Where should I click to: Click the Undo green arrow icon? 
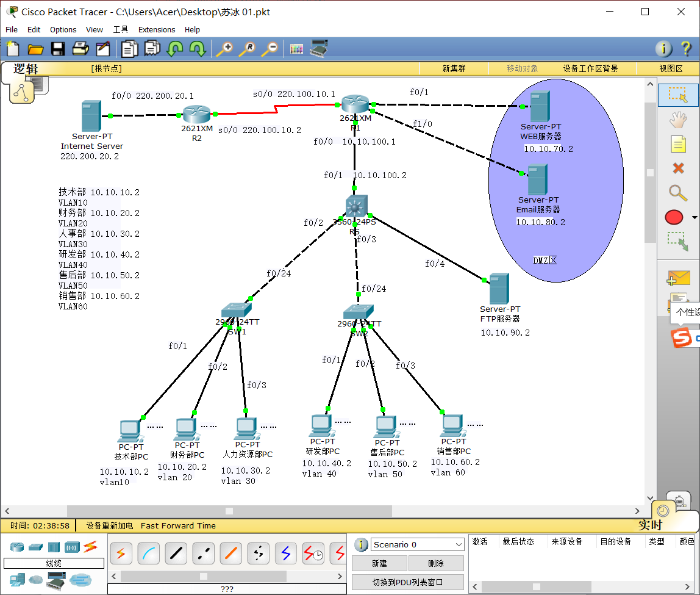coord(175,49)
